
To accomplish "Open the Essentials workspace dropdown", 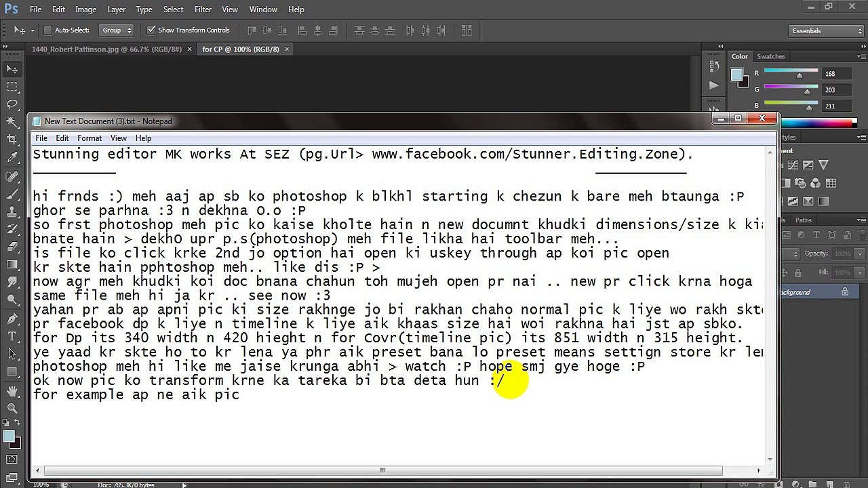I will [827, 30].
